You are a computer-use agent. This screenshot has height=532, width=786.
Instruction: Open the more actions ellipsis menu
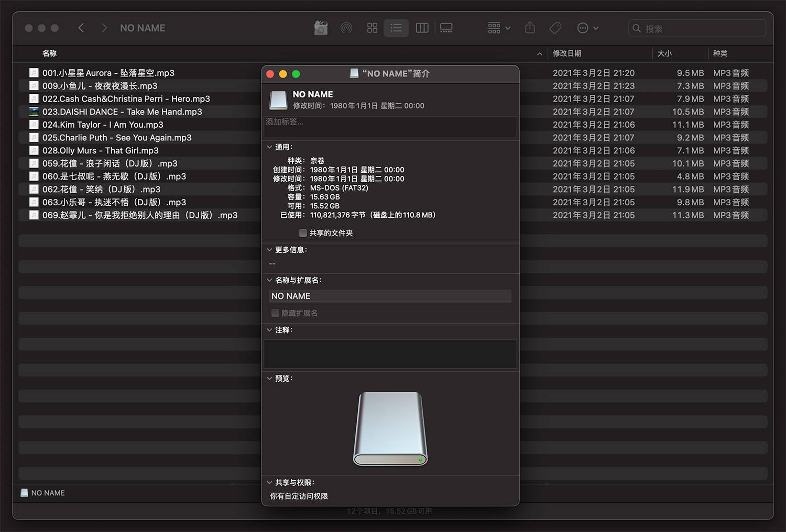[x=587, y=28]
